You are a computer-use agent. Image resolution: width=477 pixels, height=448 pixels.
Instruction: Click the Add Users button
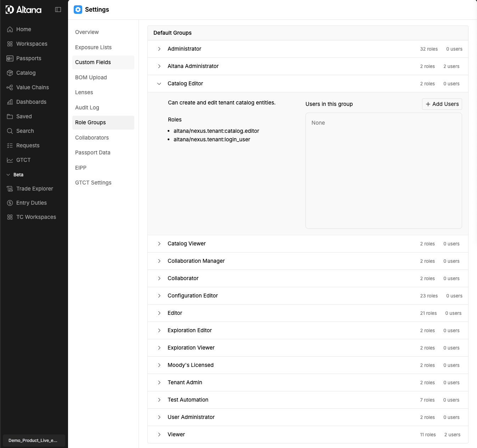click(x=442, y=104)
